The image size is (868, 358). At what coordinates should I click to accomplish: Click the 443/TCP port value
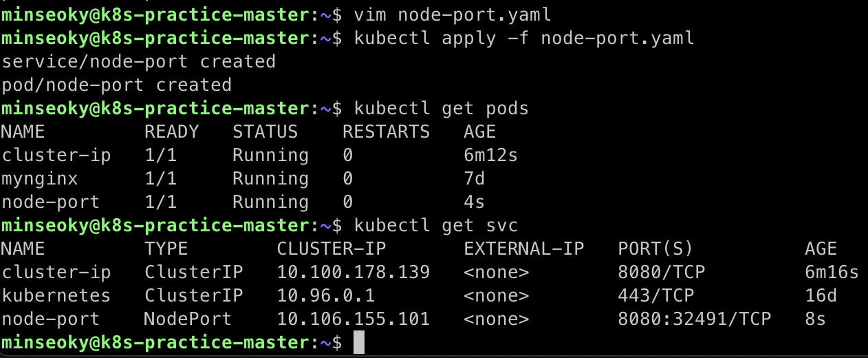point(656,295)
